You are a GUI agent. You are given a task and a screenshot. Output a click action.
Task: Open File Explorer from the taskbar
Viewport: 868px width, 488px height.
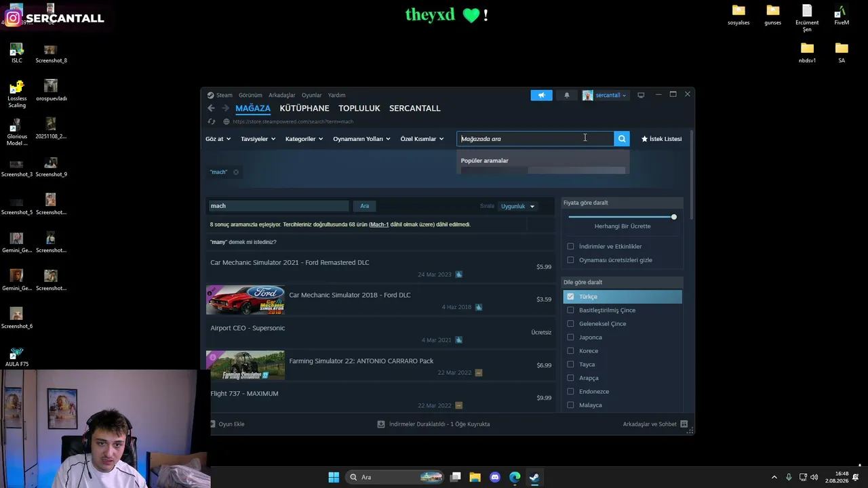475,477
